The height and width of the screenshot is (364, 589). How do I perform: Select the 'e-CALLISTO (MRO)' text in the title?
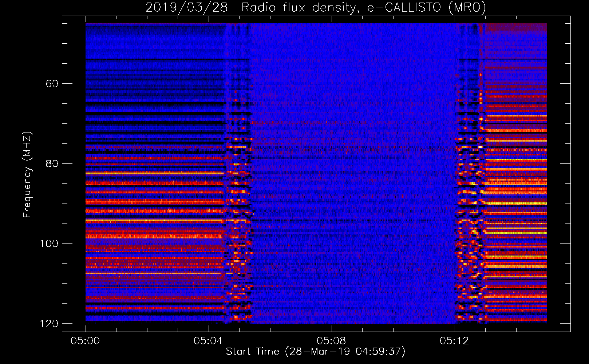pyautogui.click(x=426, y=8)
